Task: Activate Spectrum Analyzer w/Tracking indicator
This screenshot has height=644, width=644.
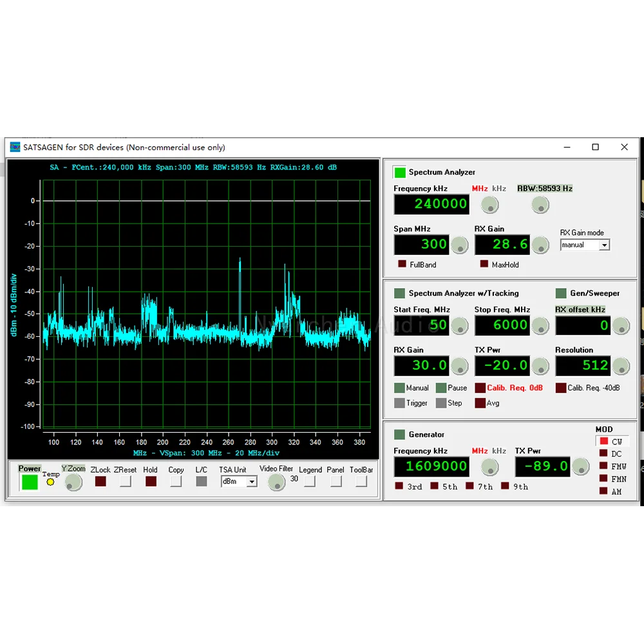Action: tap(399, 293)
